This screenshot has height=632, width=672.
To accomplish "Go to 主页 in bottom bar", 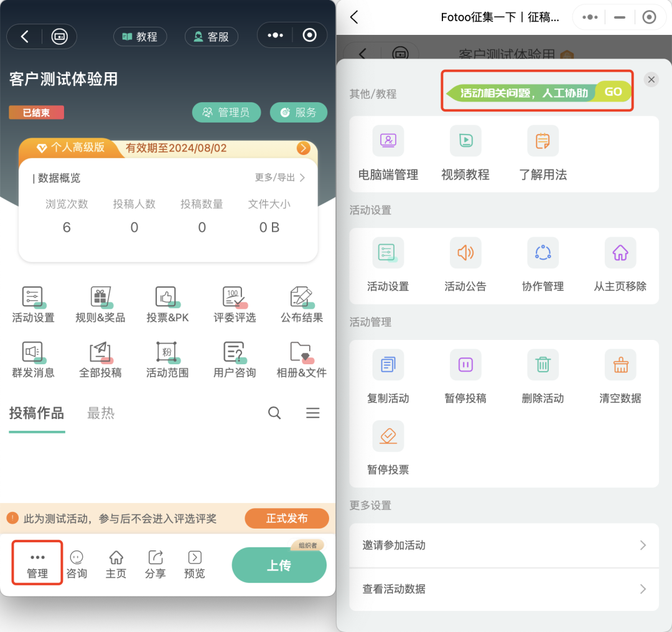I will (116, 565).
